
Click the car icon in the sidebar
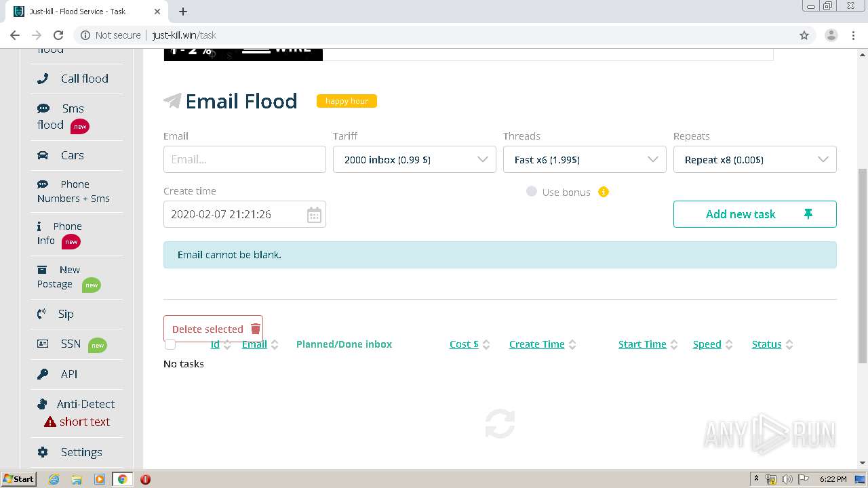(x=43, y=155)
